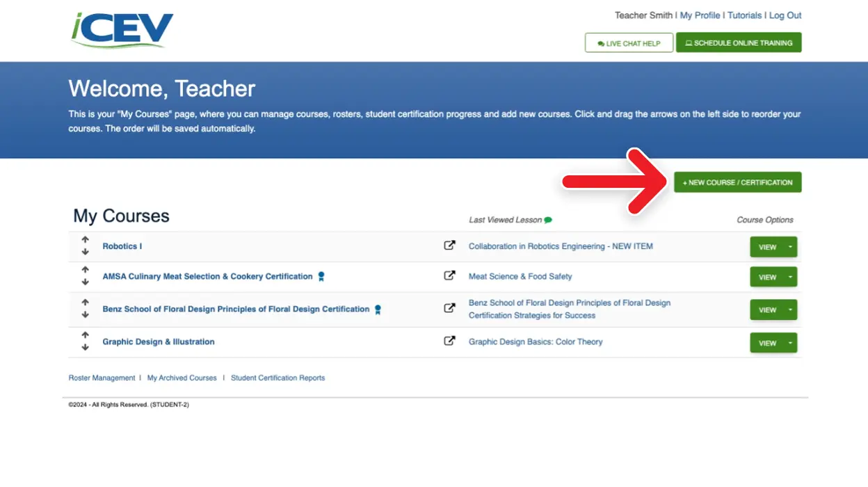The height and width of the screenshot is (487, 868).
Task: View the Robotics I course
Action: coord(767,247)
